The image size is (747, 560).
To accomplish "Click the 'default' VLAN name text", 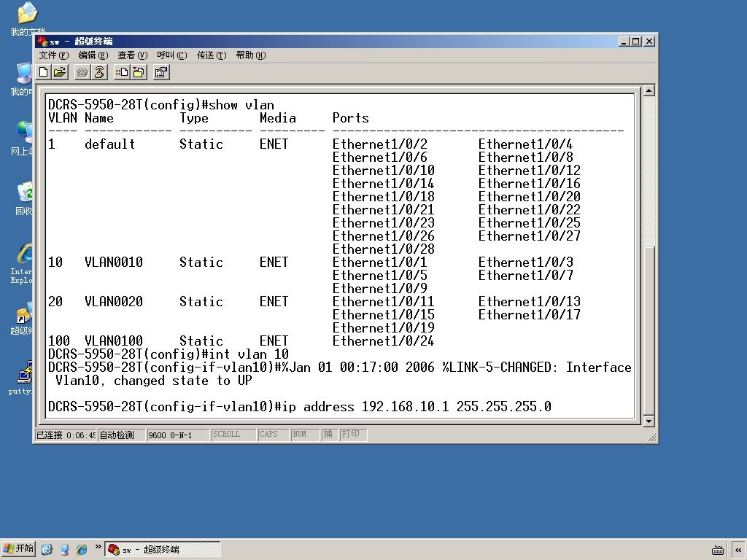I will pyautogui.click(x=109, y=144).
